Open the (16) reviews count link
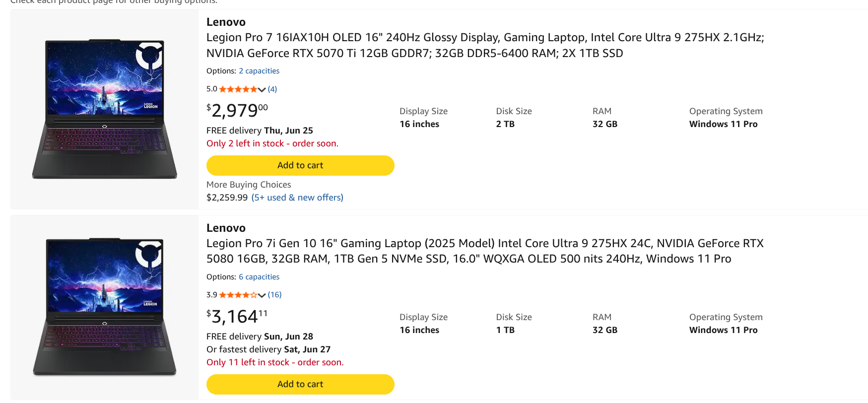The width and height of the screenshot is (868, 403). pos(274,295)
